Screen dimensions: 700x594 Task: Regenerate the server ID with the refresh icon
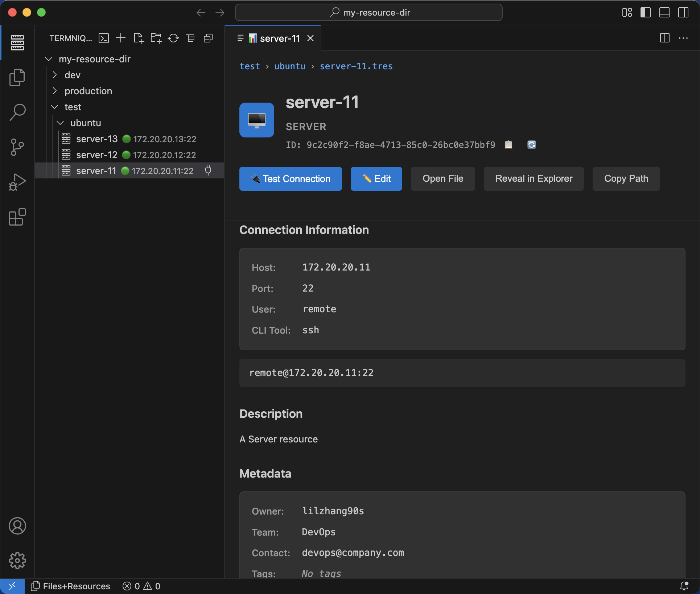tap(531, 145)
